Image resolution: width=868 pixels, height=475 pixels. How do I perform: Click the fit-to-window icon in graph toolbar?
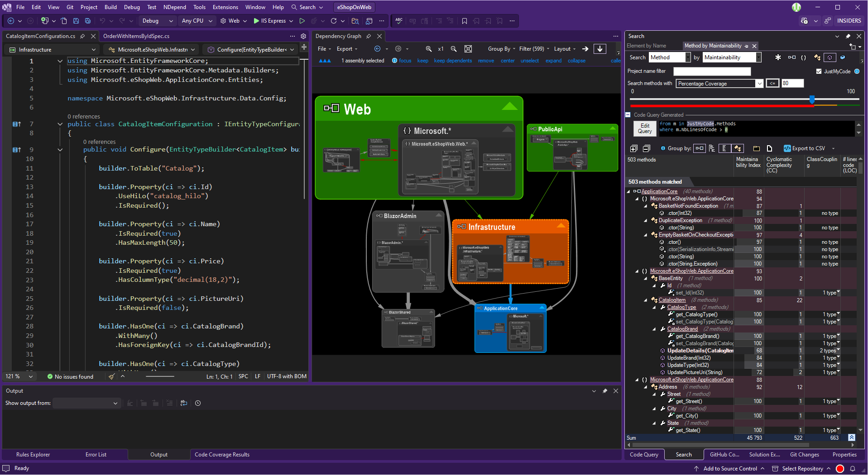tap(468, 49)
